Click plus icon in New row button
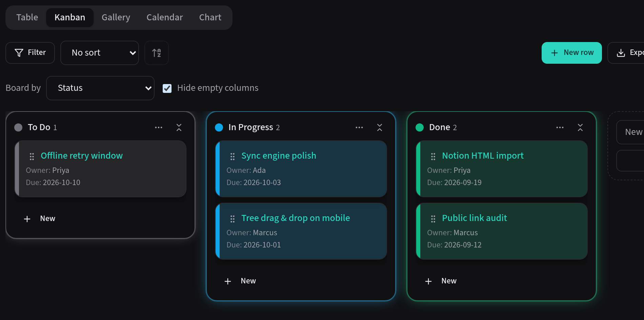Viewport: 644px width, 320px height. tap(555, 53)
